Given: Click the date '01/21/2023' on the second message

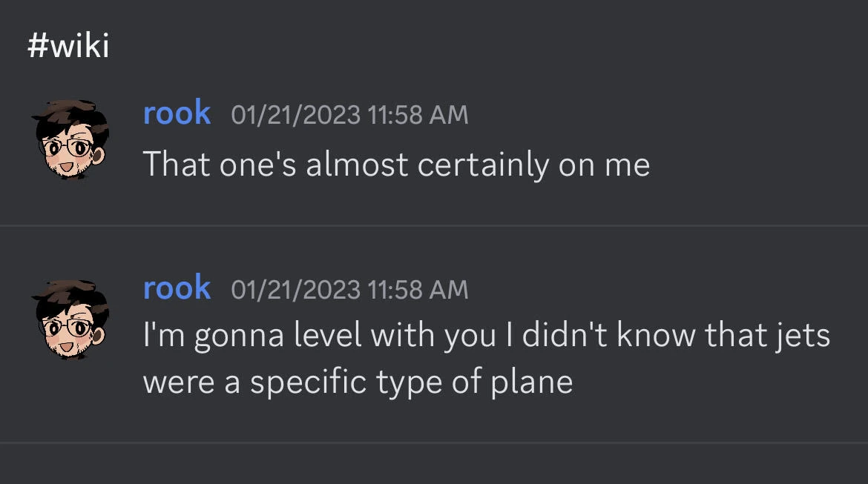Looking at the screenshot, I should tap(295, 289).
